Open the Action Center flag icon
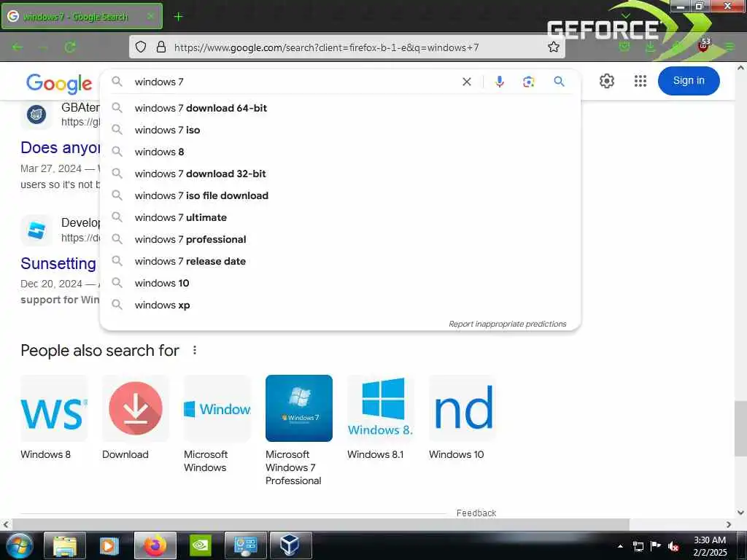The height and width of the screenshot is (560, 747). pyautogui.click(x=656, y=545)
